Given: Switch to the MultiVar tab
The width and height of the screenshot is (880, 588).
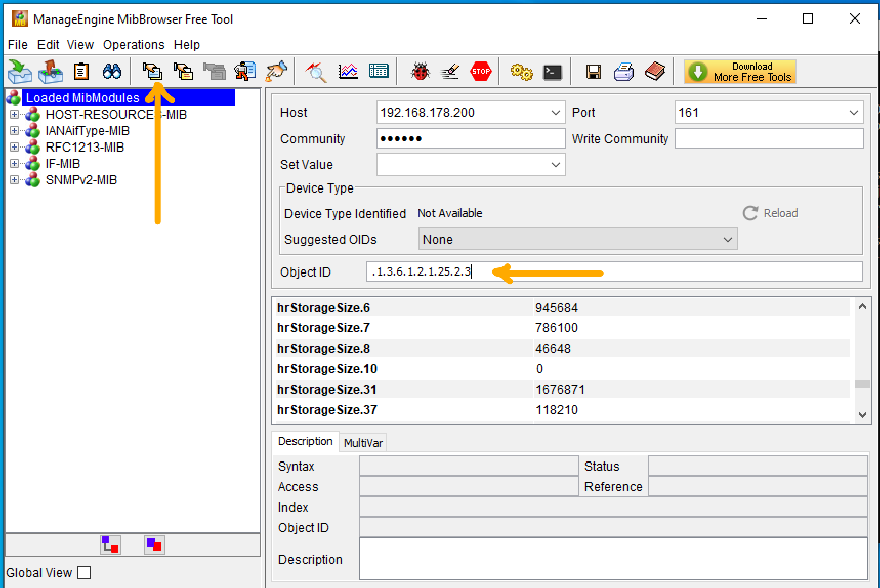Looking at the screenshot, I should pos(363,443).
